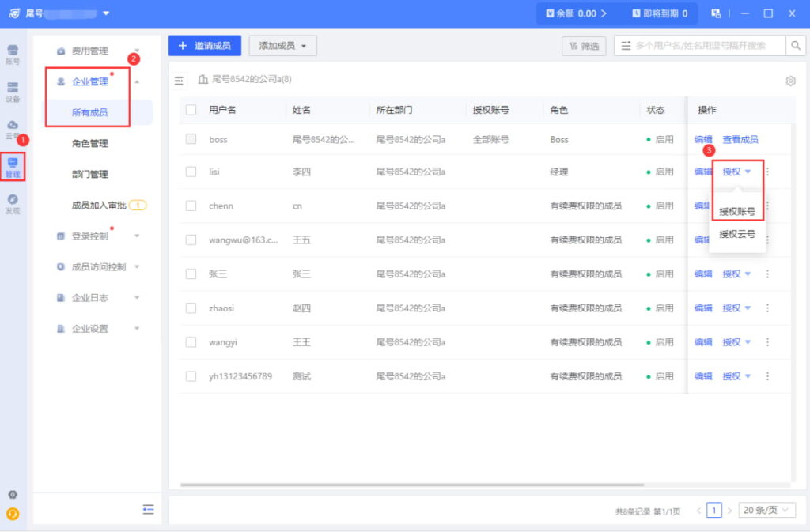This screenshot has width=810, height=532.
Task: Select 授权账号 from the open menu
Action: [x=738, y=211]
